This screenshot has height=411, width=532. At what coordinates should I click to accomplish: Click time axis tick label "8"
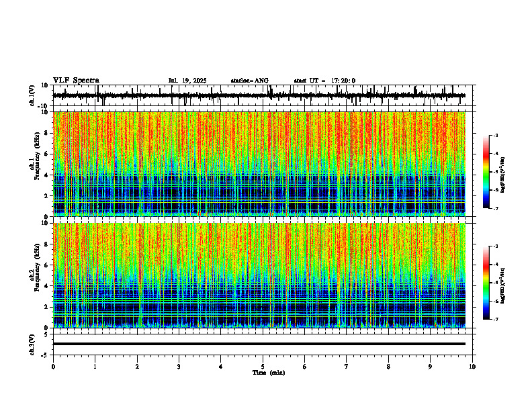pyautogui.click(x=388, y=367)
